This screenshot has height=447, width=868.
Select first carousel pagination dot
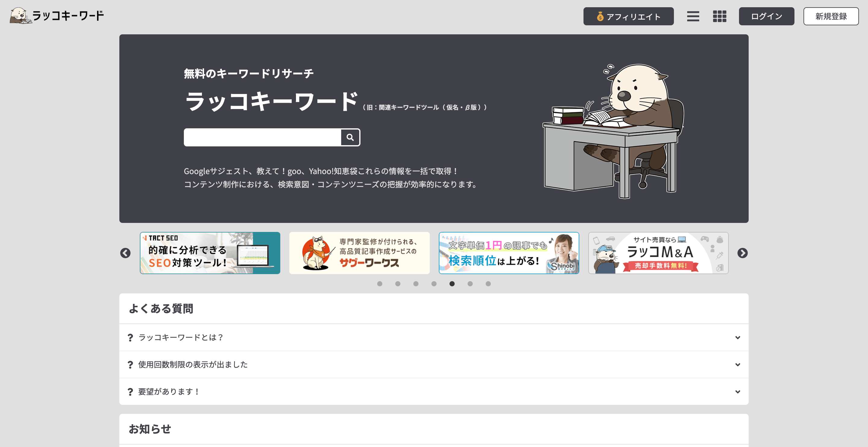point(380,284)
